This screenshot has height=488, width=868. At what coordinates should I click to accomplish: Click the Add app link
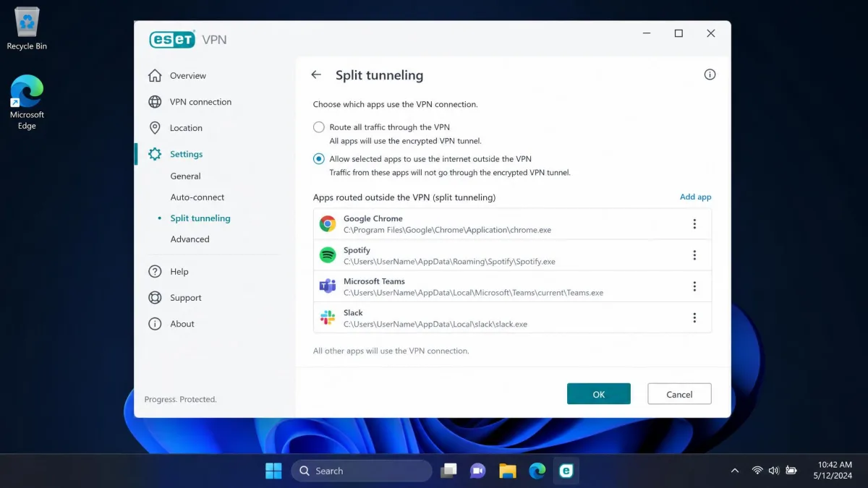click(696, 197)
